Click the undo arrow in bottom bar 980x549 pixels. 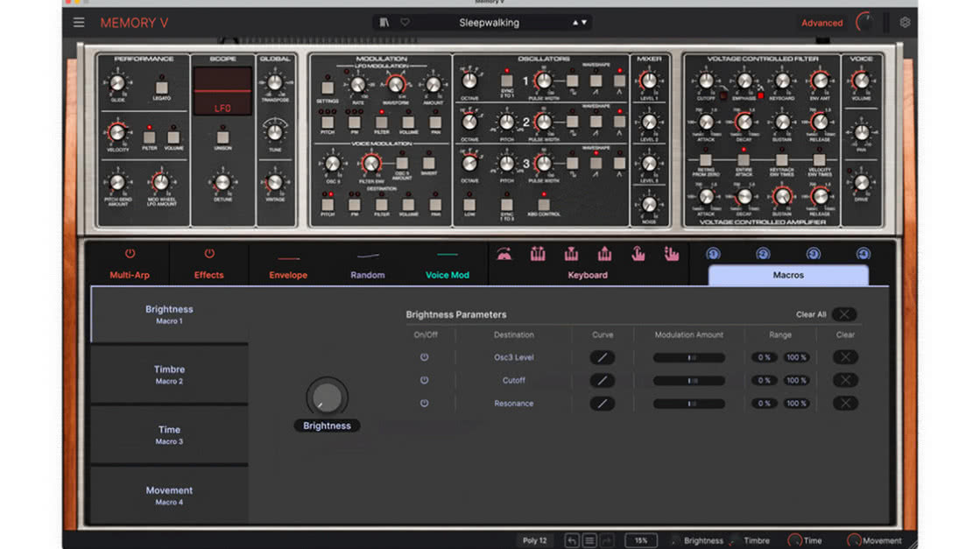pos(572,541)
